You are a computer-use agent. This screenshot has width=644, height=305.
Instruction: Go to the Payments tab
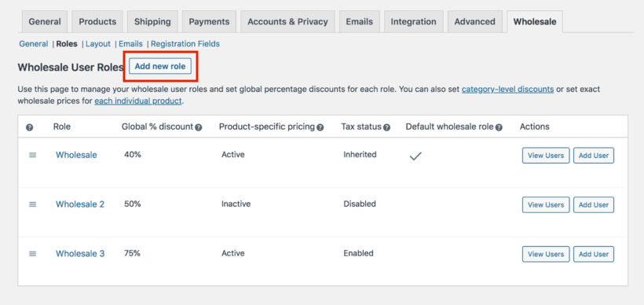click(x=209, y=22)
